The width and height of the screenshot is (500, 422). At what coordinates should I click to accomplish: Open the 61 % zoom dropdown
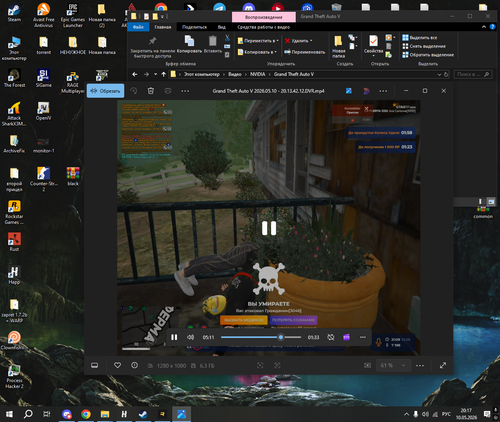point(394,365)
